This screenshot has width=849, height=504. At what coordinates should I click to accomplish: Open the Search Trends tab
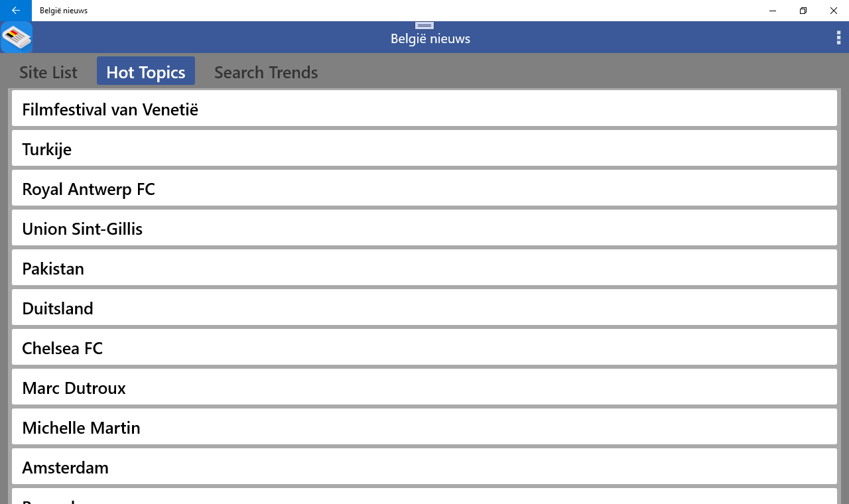click(x=266, y=72)
